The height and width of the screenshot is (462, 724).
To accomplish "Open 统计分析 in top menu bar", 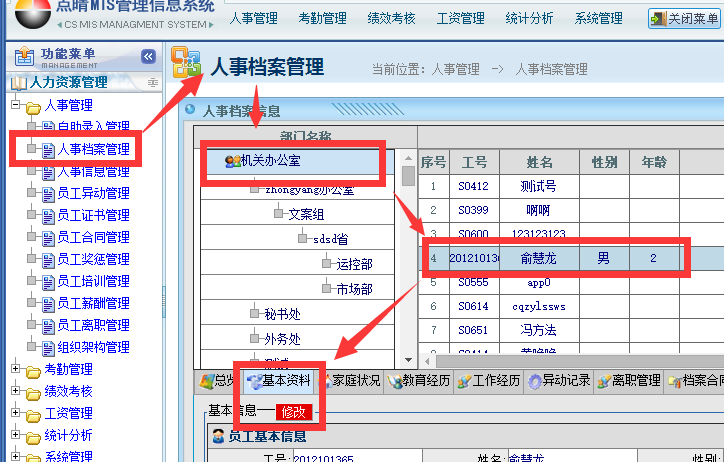I will coord(530,18).
